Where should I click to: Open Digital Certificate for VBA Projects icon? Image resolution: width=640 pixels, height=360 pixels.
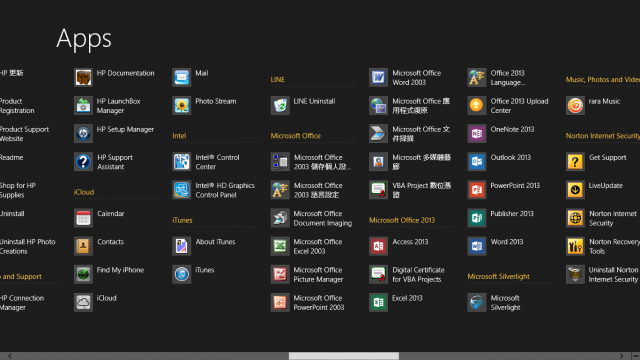[378, 274]
